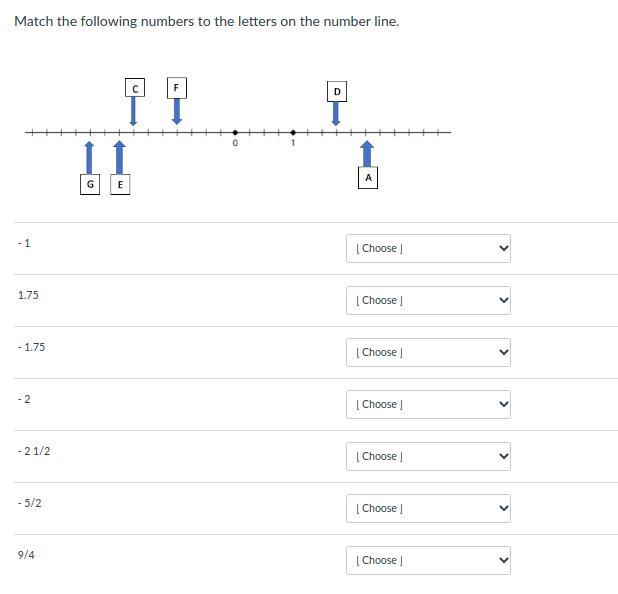The height and width of the screenshot is (594, 618).
Task: Open the Choose dropdown for -5/2
Action: tap(428, 508)
